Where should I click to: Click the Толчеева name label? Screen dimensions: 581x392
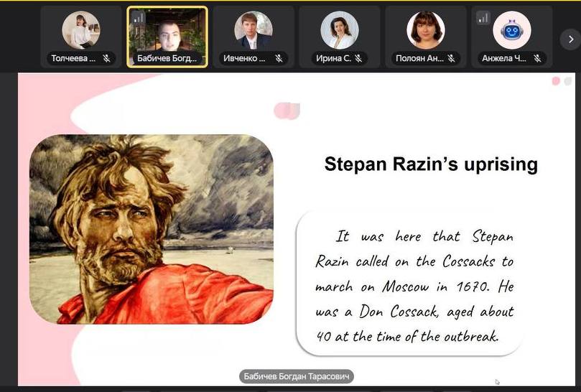(73, 58)
